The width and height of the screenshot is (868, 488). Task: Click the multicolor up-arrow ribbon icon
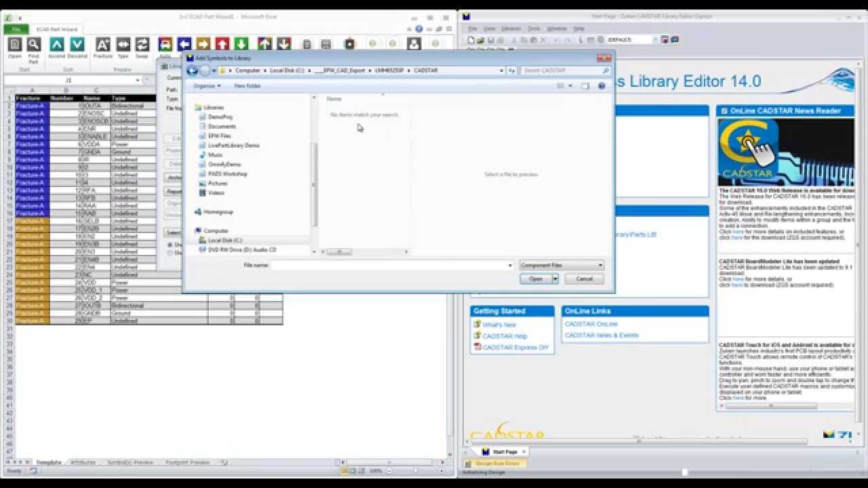[x=264, y=44]
